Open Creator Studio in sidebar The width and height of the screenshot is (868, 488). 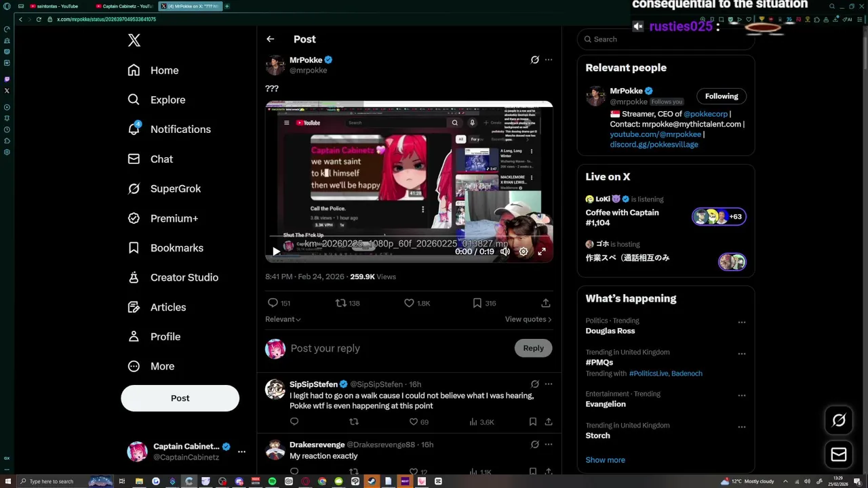click(x=173, y=277)
